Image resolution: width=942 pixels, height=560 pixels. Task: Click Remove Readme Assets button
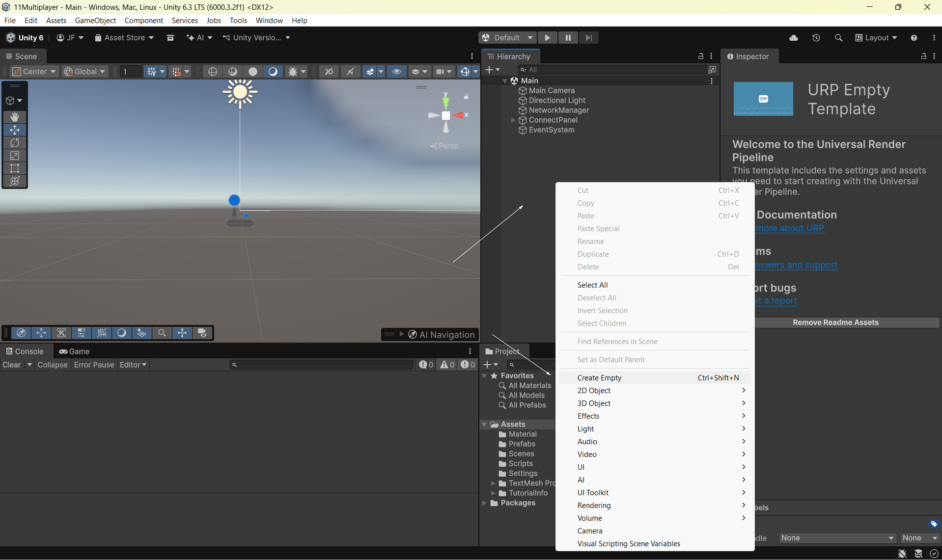pos(835,322)
